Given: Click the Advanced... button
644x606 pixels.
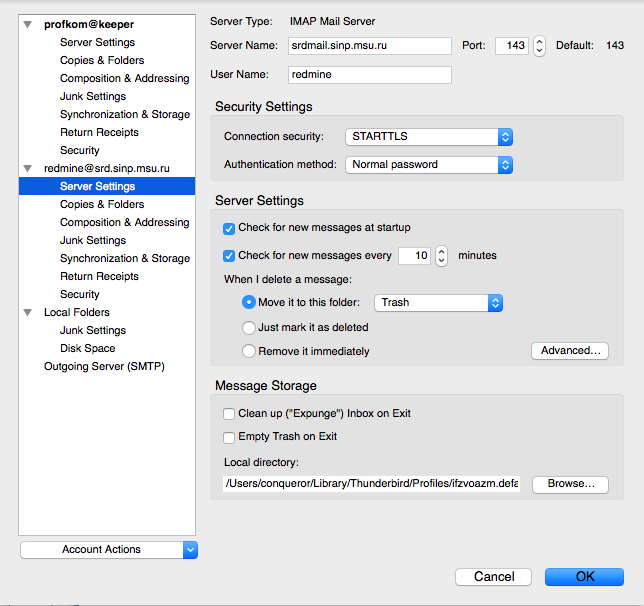Looking at the screenshot, I should [x=570, y=351].
